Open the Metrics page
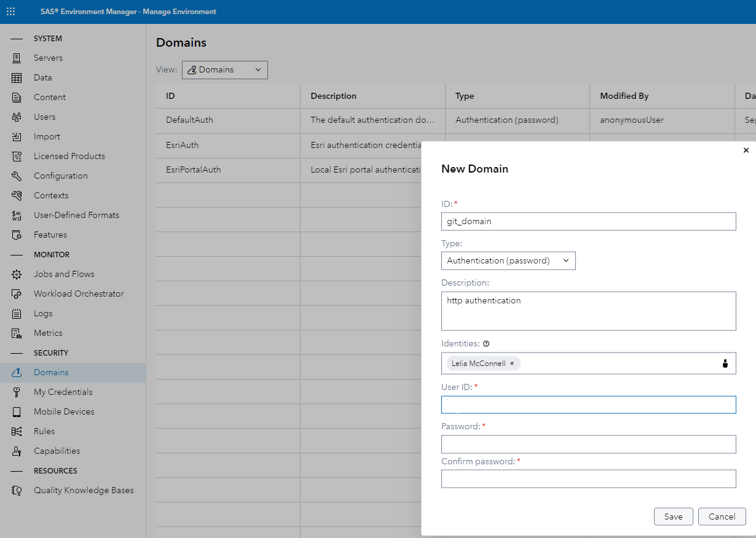This screenshot has height=538, width=756. point(48,333)
